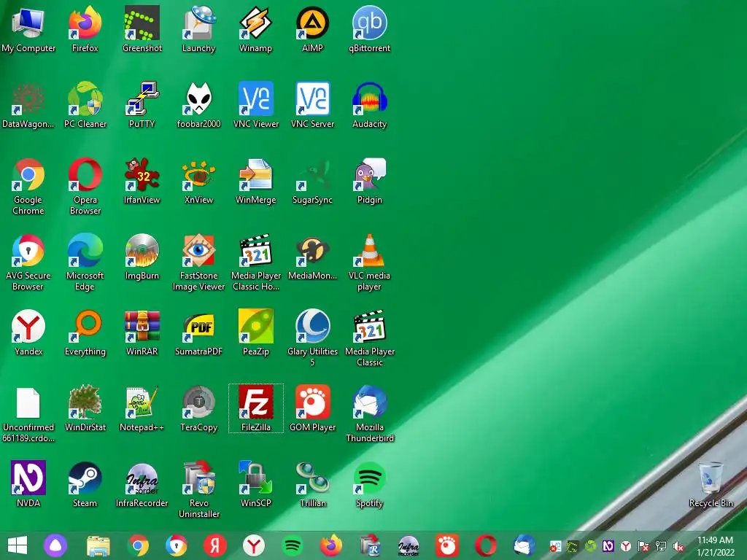This screenshot has height=560, width=747.
Task: Click the ImgBurn disc icon
Action: [x=142, y=256]
